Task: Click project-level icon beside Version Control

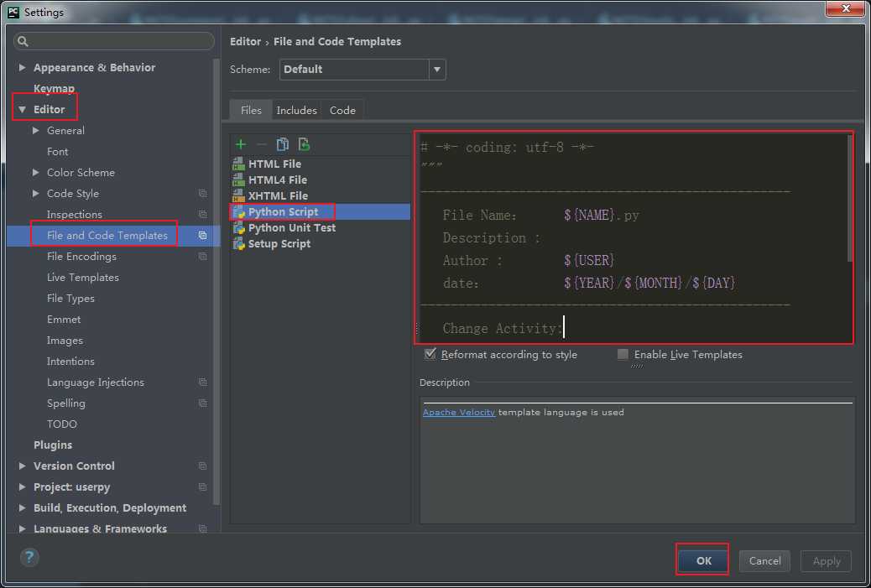Action: (x=203, y=466)
